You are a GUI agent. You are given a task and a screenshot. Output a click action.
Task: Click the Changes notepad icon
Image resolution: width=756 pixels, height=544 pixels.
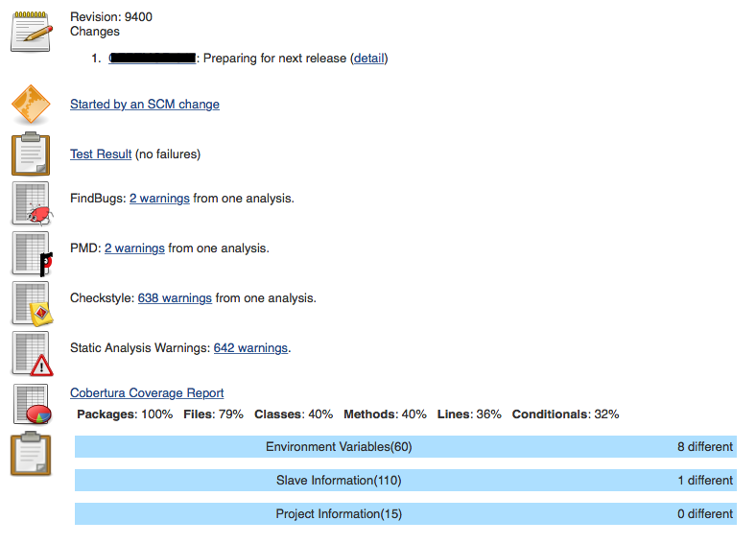click(x=31, y=31)
